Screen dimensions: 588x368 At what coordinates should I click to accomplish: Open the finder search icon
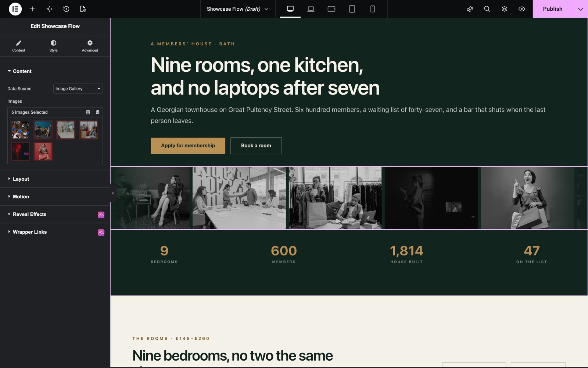487,9
